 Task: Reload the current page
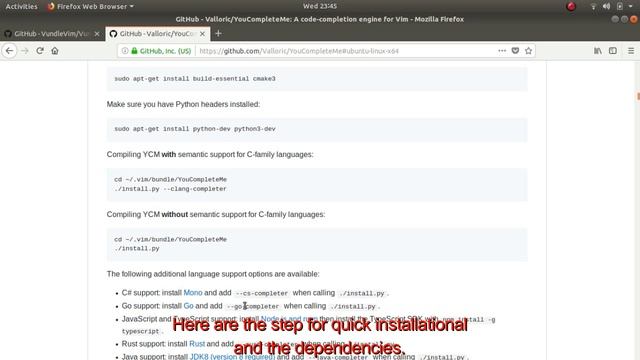pos(40,51)
